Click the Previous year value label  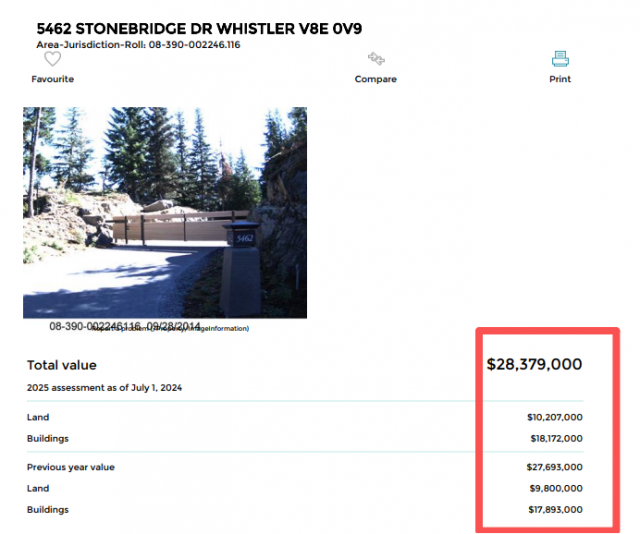click(x=71, y=467)
